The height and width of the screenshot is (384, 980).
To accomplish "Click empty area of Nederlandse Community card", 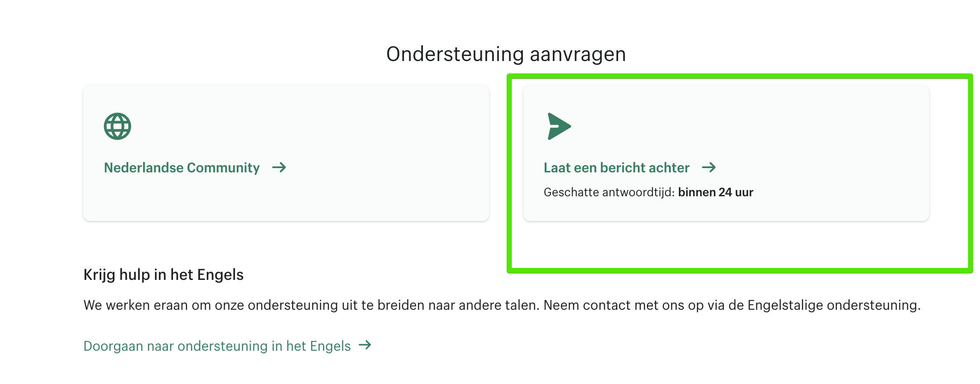I will (x=363, y=128).
